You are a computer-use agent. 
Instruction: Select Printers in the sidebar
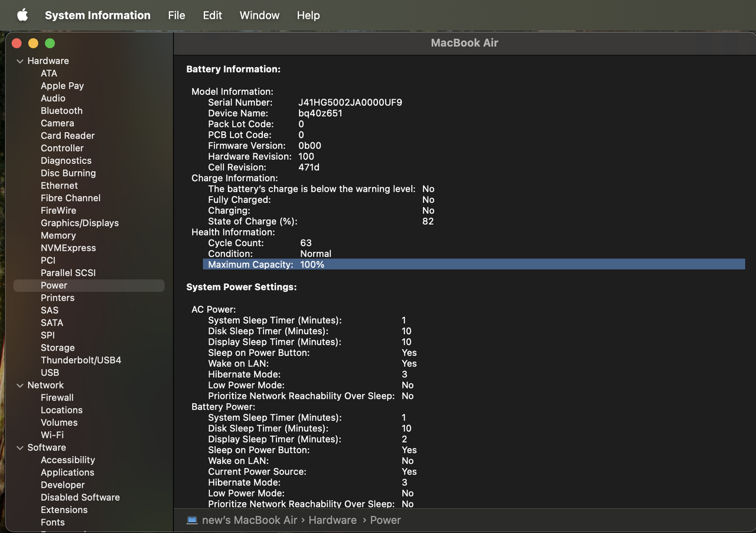coord(57,297)
